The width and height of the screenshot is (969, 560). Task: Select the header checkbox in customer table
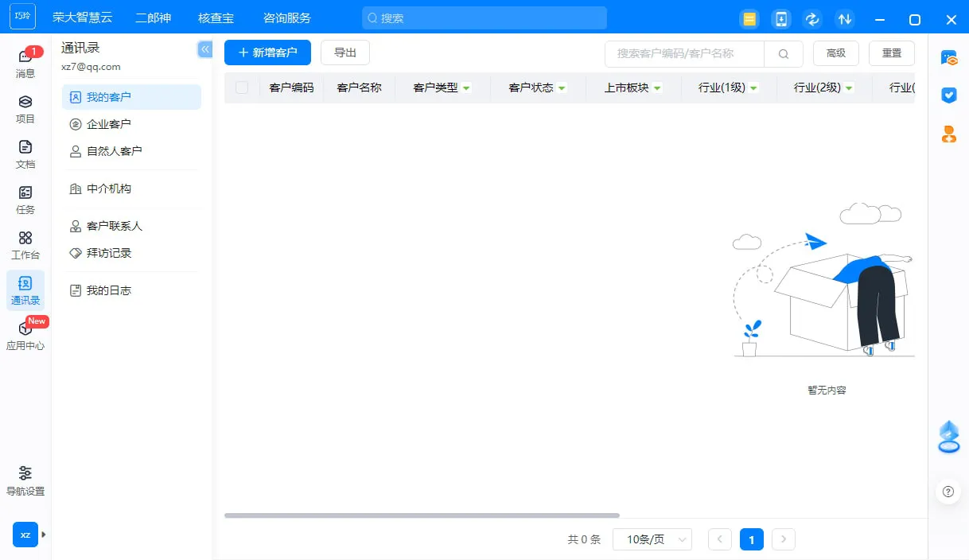pos(241,87)
